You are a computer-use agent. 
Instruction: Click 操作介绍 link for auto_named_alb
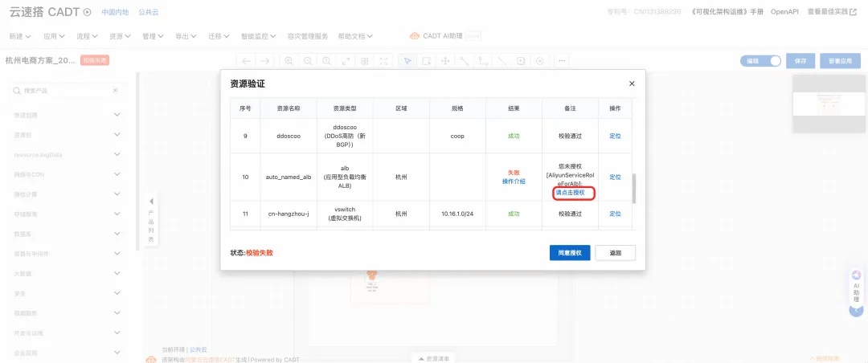pos(514,181)
